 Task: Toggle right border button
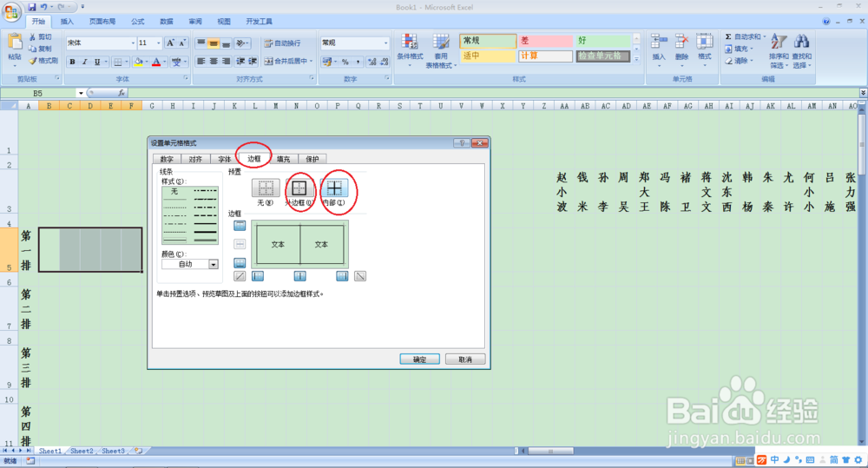tap(342, 276)
